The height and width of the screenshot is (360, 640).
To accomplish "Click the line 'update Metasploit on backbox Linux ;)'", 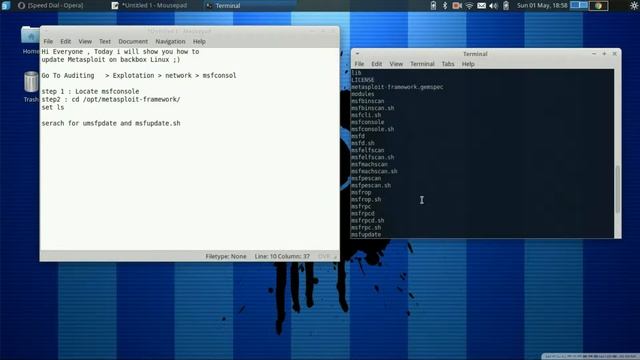I will [x=111, y=60].
